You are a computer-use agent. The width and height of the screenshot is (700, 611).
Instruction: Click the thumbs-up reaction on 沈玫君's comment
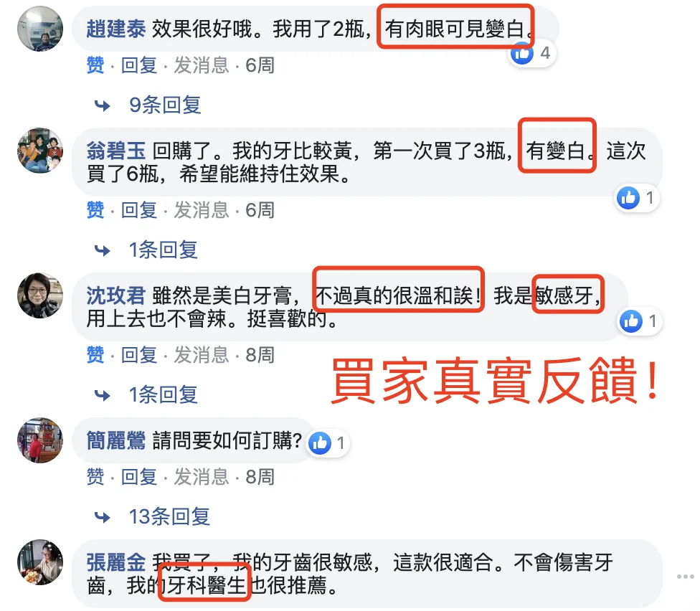[631, 321]
